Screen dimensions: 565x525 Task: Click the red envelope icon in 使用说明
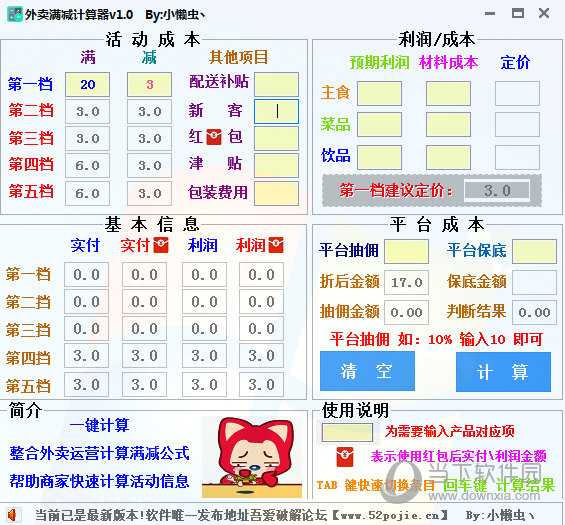345,457
